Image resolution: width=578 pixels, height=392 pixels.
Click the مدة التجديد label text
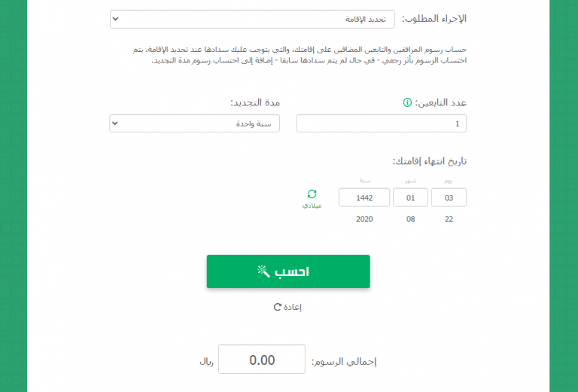pos(255,102)
